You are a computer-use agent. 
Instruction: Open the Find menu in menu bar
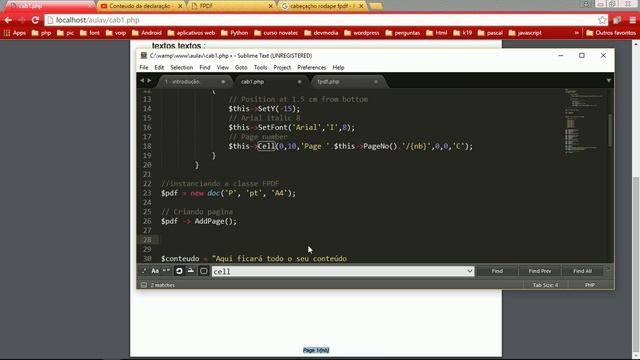205,67
